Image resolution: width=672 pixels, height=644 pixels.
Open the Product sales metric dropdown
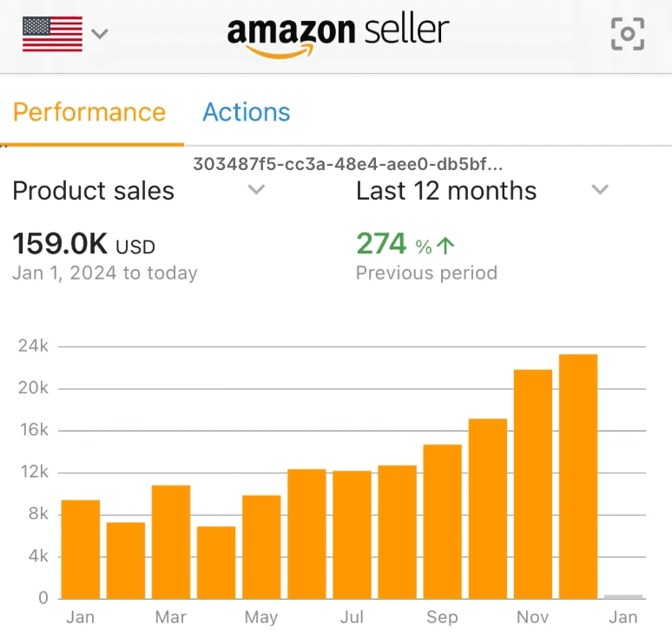(x=138, y=190)
